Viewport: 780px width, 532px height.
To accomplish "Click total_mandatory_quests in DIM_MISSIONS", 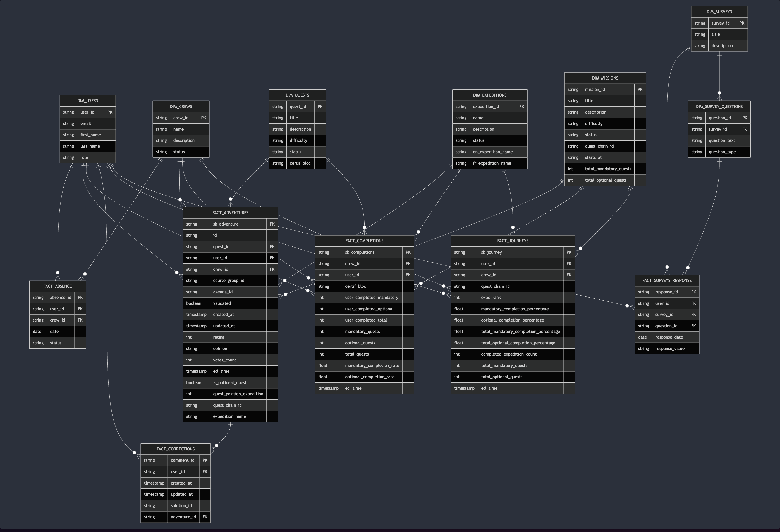I will click(605, 169).
